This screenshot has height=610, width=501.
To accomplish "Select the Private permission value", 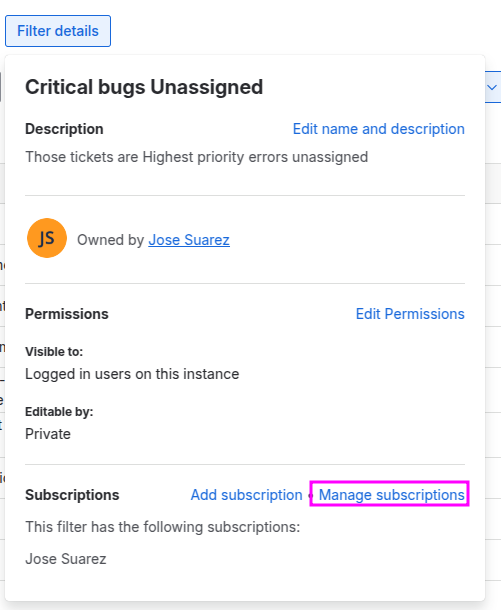I will pyautogui.click(x=48, y=434).
